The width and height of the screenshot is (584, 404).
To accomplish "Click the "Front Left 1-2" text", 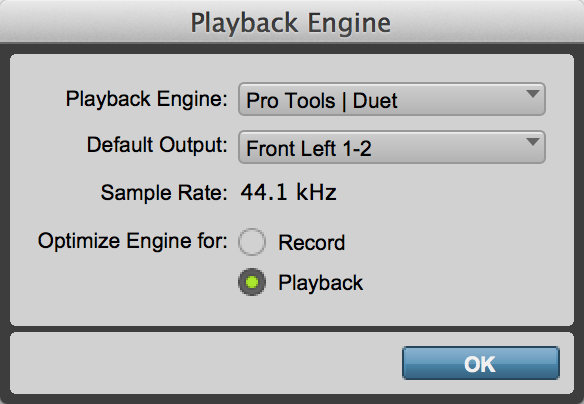I will pos(309,149).
